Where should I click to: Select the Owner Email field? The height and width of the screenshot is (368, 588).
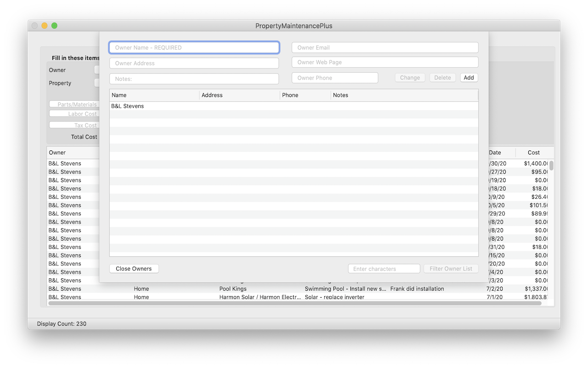click(x=385, y=47)
